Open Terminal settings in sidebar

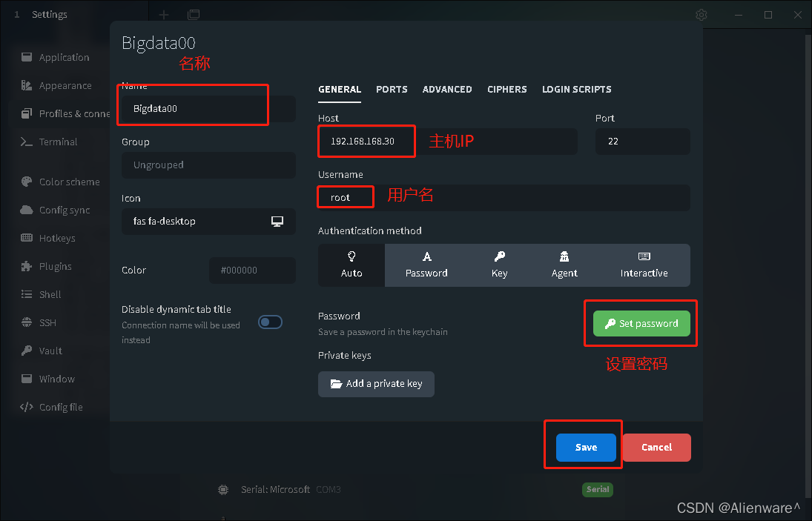coord(49,142)
